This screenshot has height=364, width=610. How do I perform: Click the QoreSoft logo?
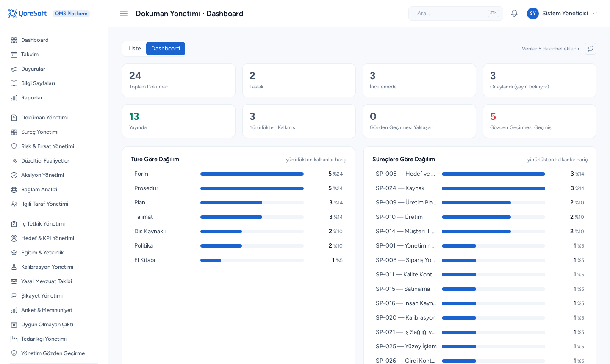[x=28, y=14]
